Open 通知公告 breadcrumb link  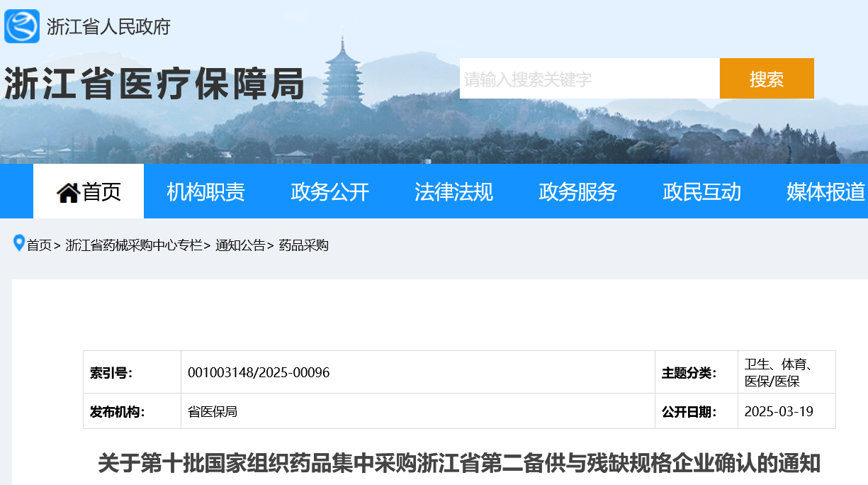(x=240, y=245)
